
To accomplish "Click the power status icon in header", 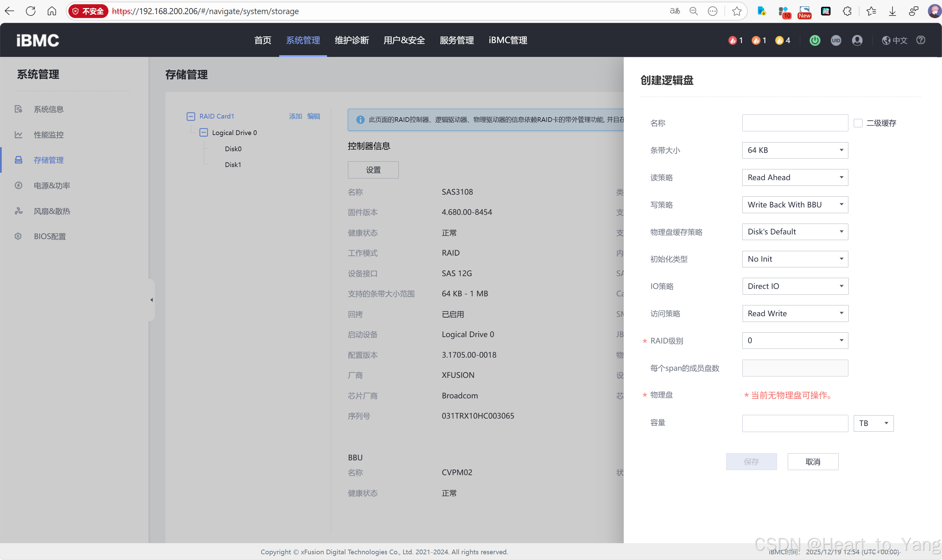I will 814,40.
